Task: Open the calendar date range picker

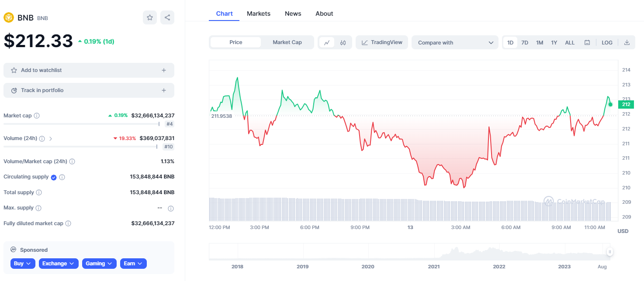Action: pos(587,42)
